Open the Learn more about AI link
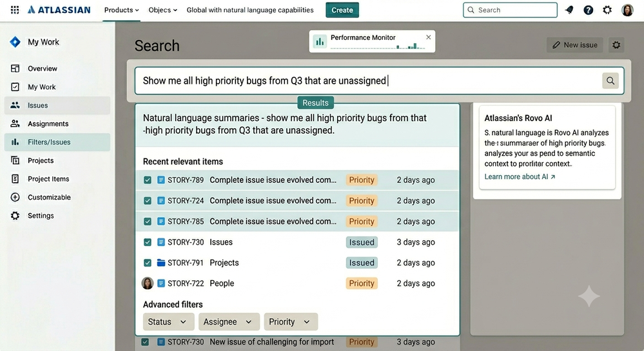This screenshot has height=351, width=644. coord(520,176)
